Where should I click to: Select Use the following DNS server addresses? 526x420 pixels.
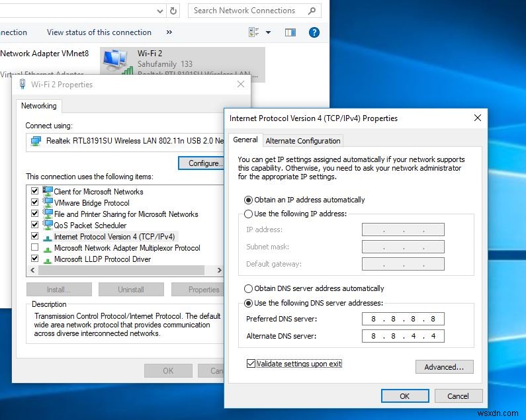tap(248, 303)
